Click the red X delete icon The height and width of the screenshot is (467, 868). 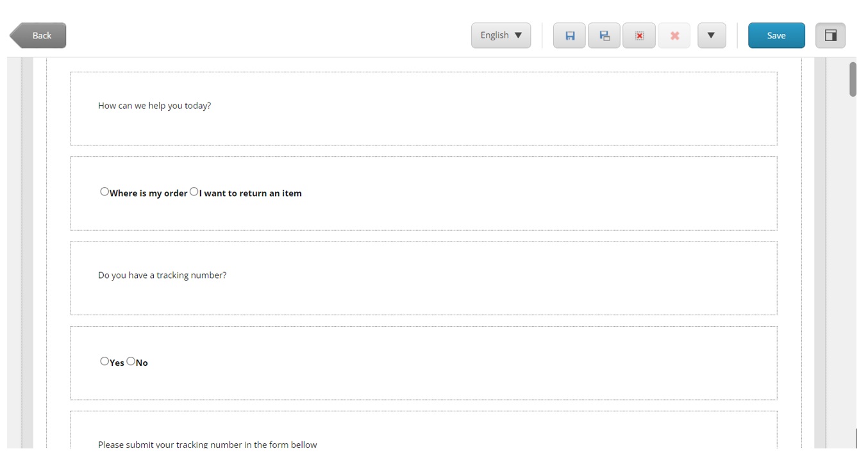(x=674, y=35)
